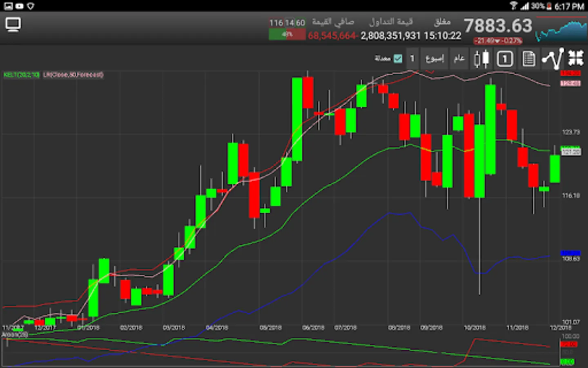Tap the up/down counters 116 14 60

(x=287, y=23)
